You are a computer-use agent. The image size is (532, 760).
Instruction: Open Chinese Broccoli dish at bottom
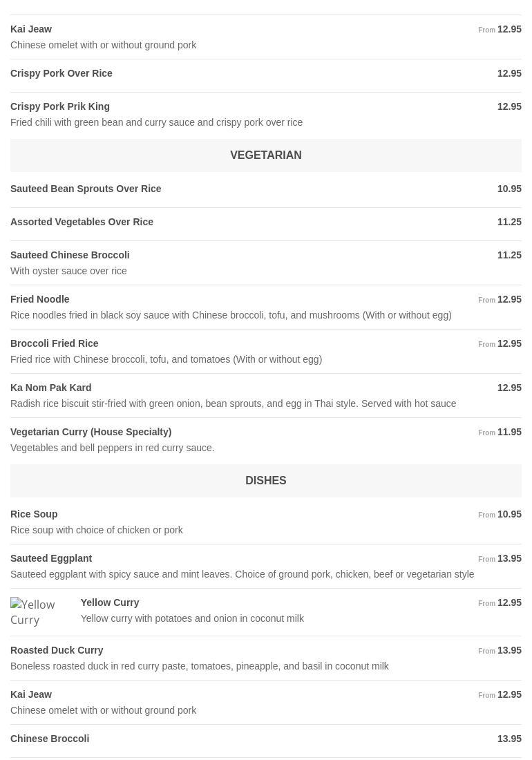pyautogui.click(x=50, y=739)
